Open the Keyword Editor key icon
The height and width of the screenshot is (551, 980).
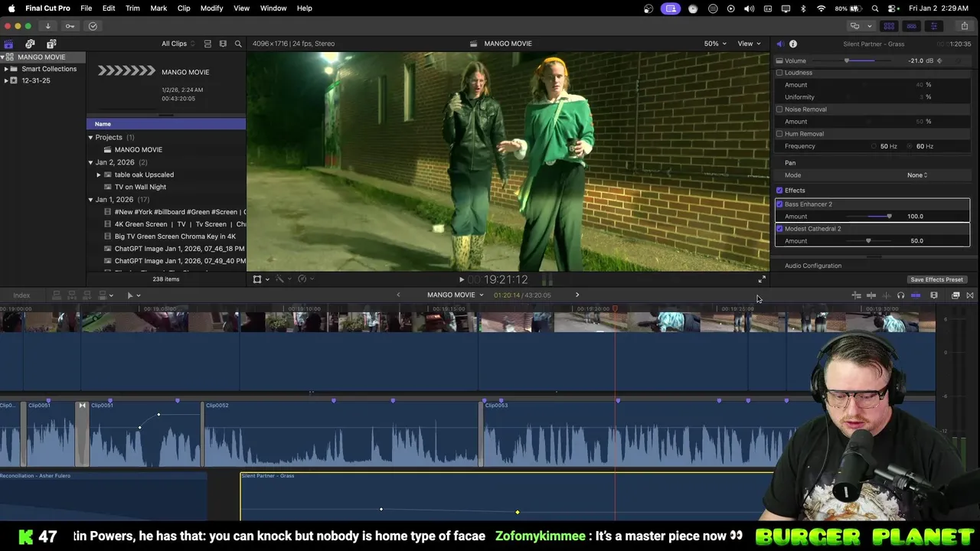70,26
